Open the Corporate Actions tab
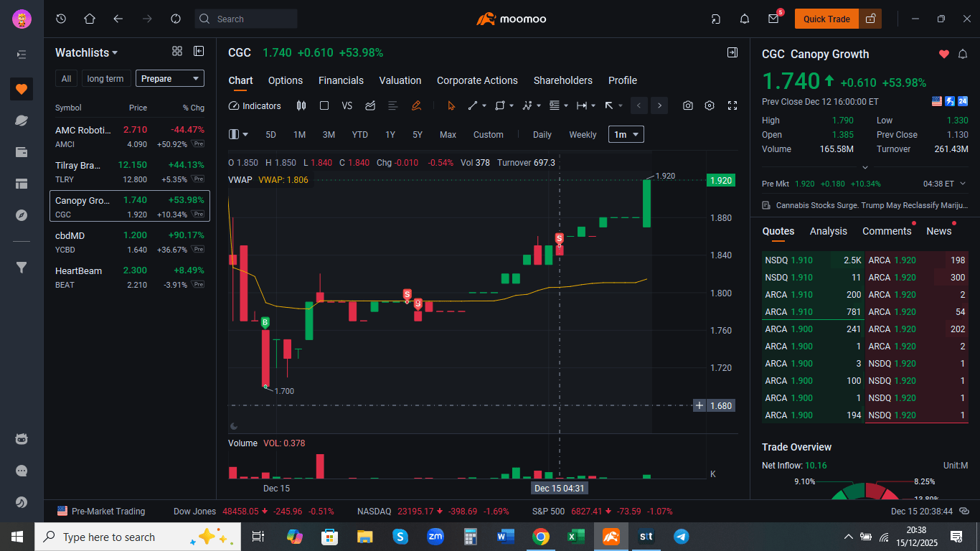Screen dimensions: 980x551 coord(477,80)
